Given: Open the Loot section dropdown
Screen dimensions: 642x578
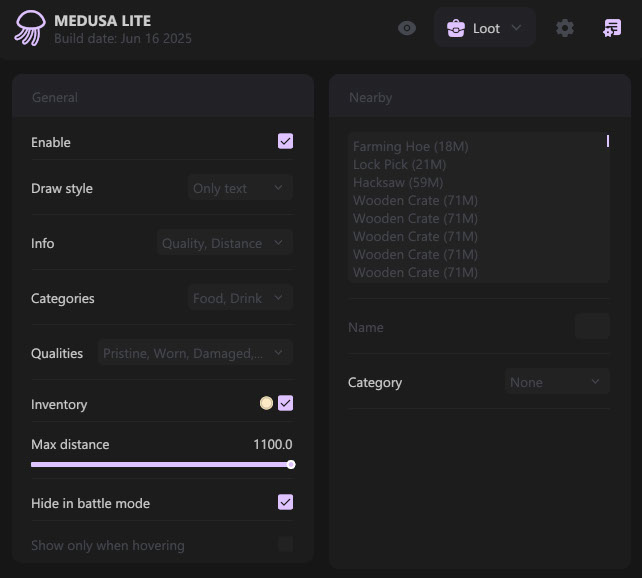Looking at the screenshot, I should pyautogui.click(x=485, y=28).
